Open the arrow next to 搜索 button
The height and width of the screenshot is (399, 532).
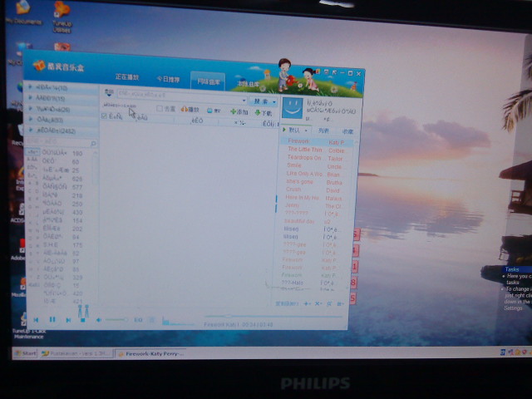click(x=274, y=102)
